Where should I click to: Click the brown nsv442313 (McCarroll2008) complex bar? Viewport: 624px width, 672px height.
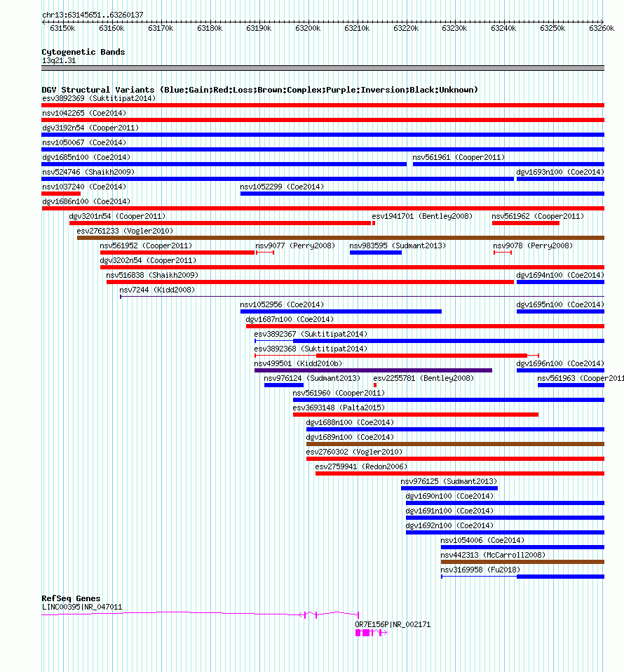coord(522,562)
